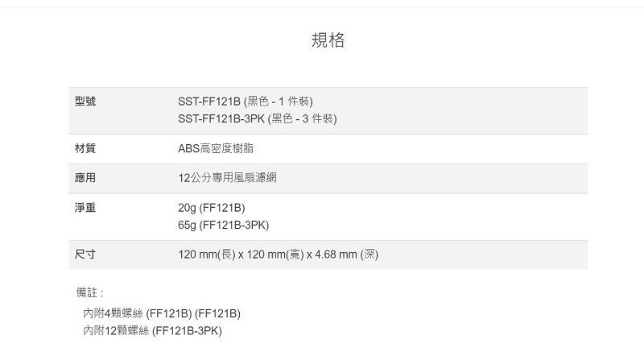644x352 pixels.
Task: Click the 材質 row label
Action: pyautogui.click(x=85, y=149)
